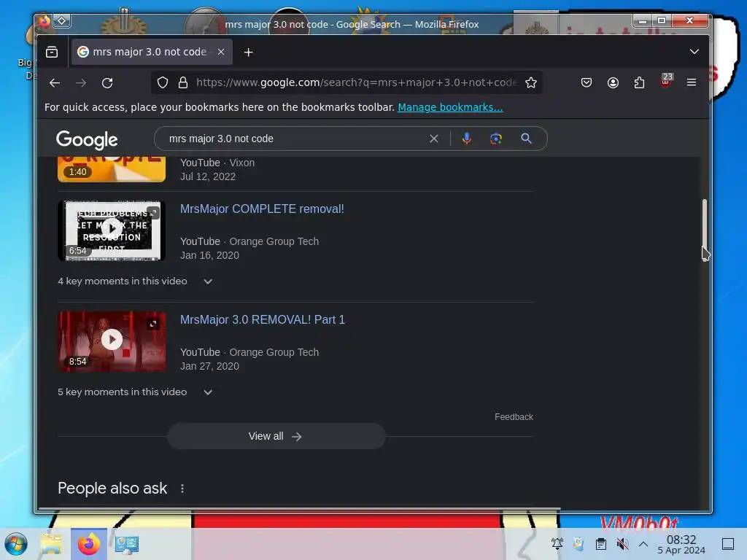Open the Windows Start button
This screenshot has width=747, height=560.
[16, 544]
